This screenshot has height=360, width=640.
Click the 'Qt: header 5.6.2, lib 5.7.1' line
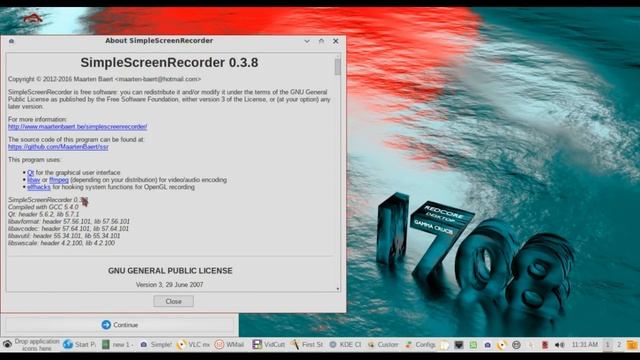tap(44, 214)
